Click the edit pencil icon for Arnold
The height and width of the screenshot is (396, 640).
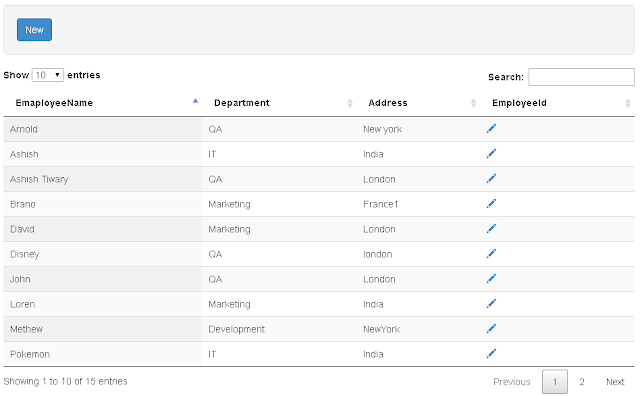(x=491, y=129)
